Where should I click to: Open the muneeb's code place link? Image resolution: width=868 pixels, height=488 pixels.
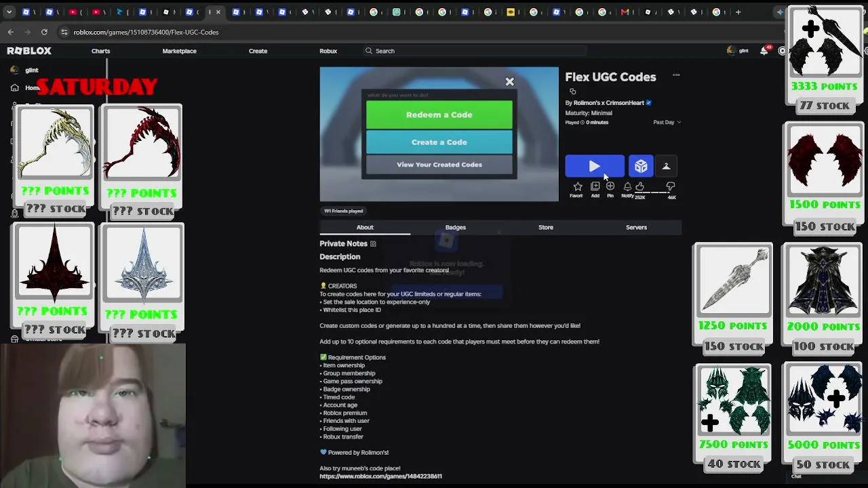[x=380, y=476]
